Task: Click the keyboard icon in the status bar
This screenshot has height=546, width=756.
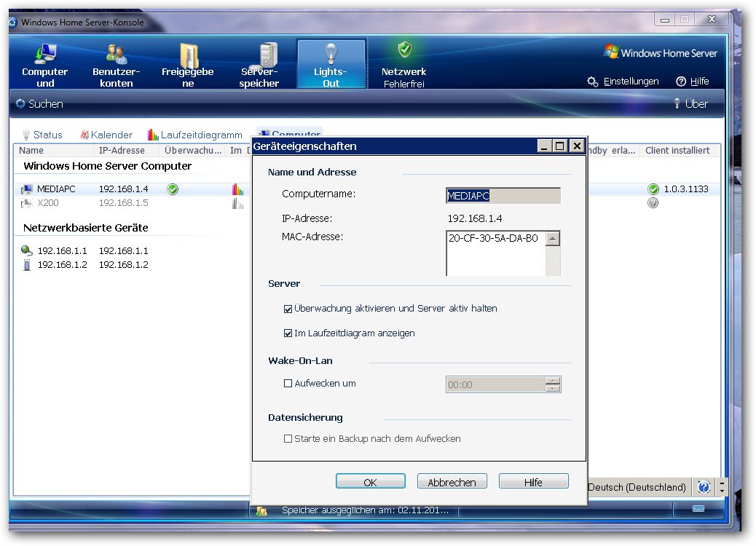Action: (698, 509)
